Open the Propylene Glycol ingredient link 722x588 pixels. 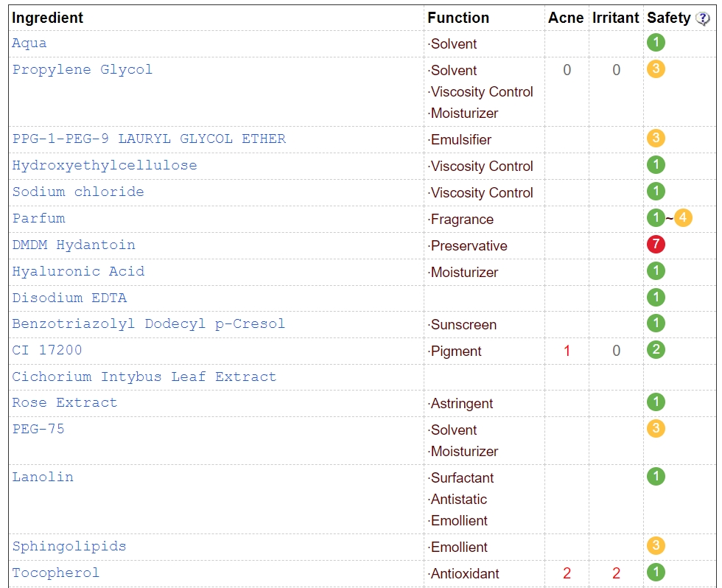82,69
